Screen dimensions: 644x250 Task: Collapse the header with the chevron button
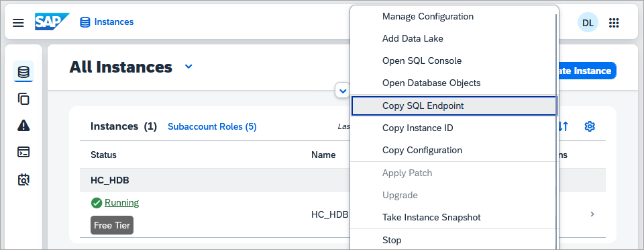tap(343, 90)
